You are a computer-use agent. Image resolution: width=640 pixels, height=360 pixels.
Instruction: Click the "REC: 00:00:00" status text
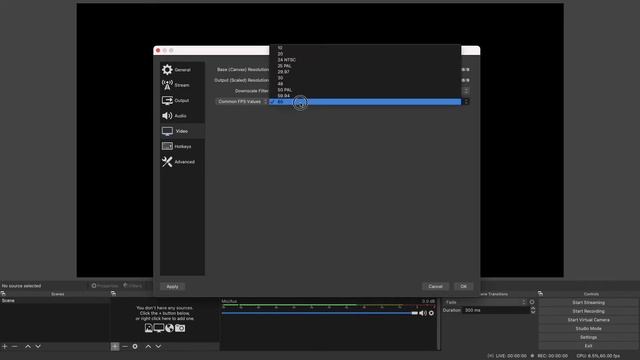[x=552, y=356]
